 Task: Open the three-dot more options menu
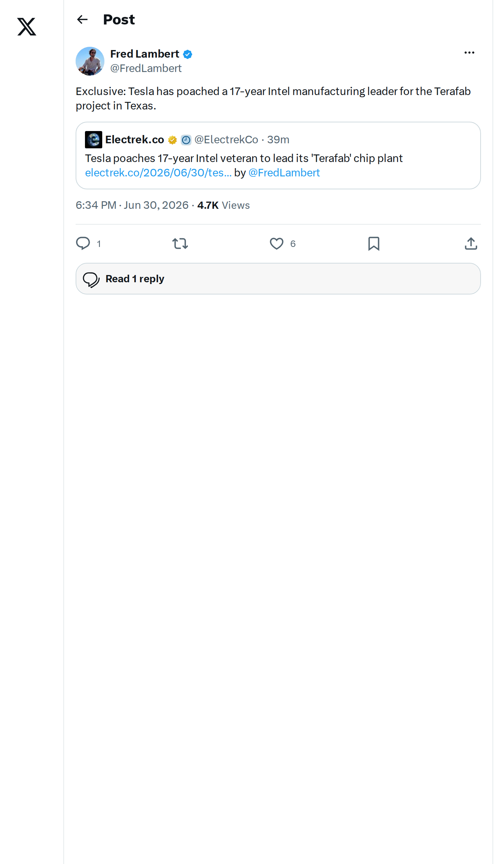[469, 53]
